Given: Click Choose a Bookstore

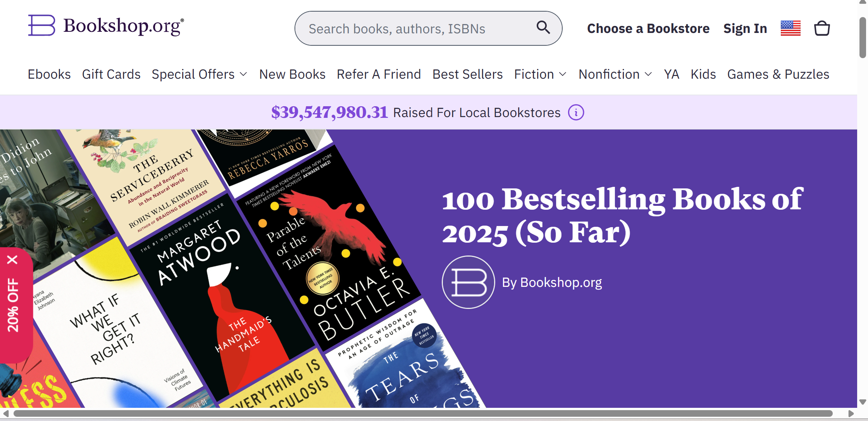Looking at the screenshot, I should click(x=648, y=28).
